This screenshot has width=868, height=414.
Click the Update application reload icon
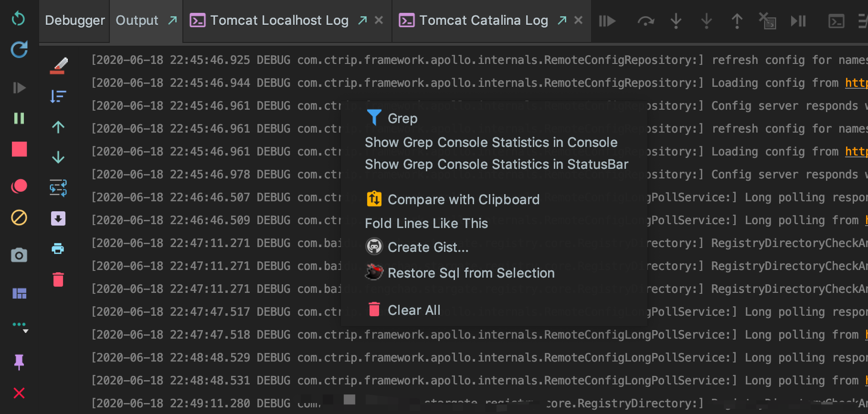pyautogui.click(x=19, y=49)
